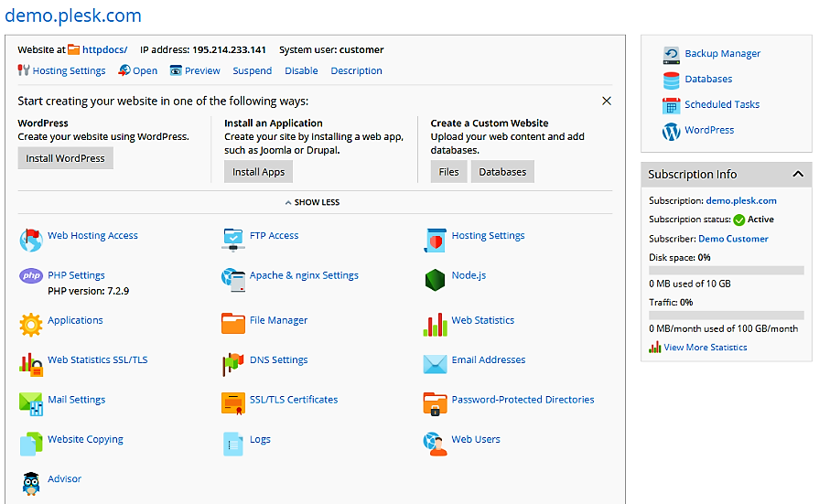Open the Email Addresses text link
819x504 pixels.
coord(489,359)
